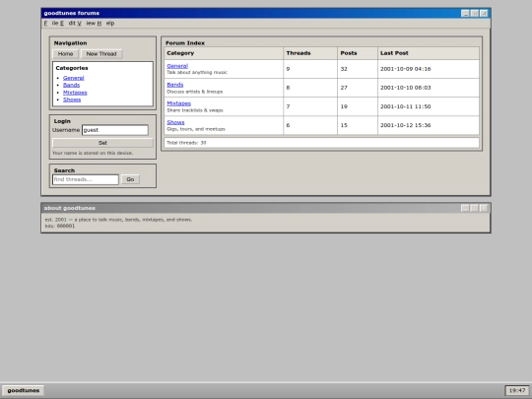Screen dimensions: 532x399
Task: Open Shows link in Forum Index table
Action: pos(175,122)
